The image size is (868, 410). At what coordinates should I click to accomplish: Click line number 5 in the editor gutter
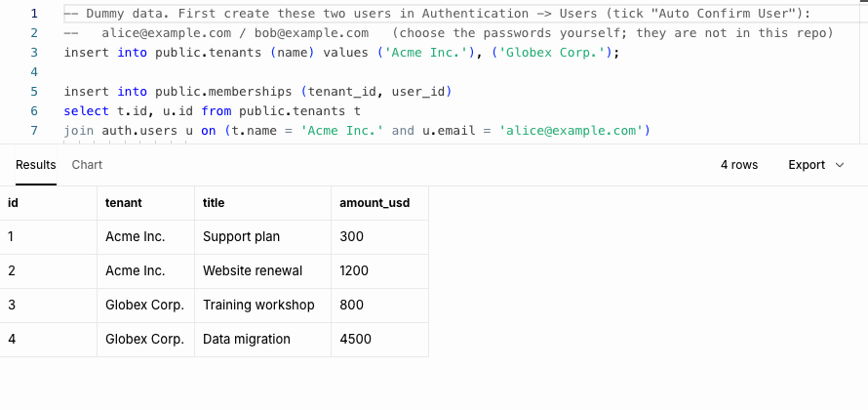coord(34,92)
